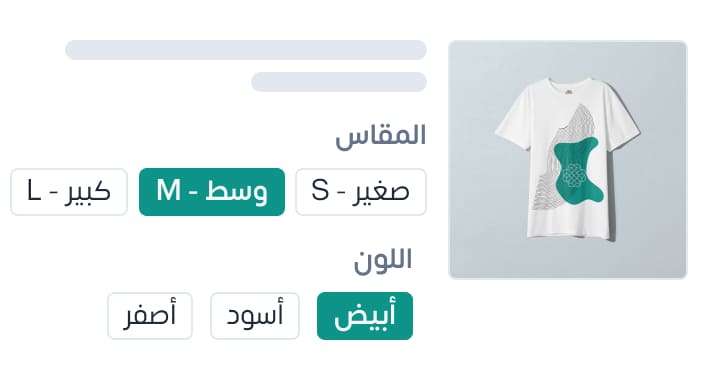728x380 pixels.
Task: Choose the كبير - L size option
Action: coord(69,192)
